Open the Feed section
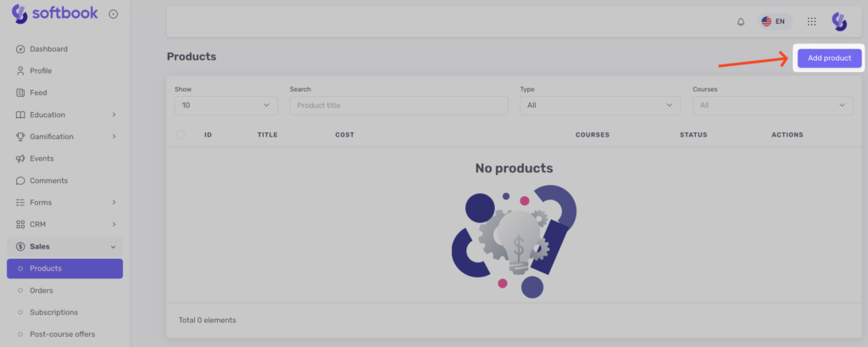Image resolution: width=868 pixels, height=347 pixels. coord(38,92)
